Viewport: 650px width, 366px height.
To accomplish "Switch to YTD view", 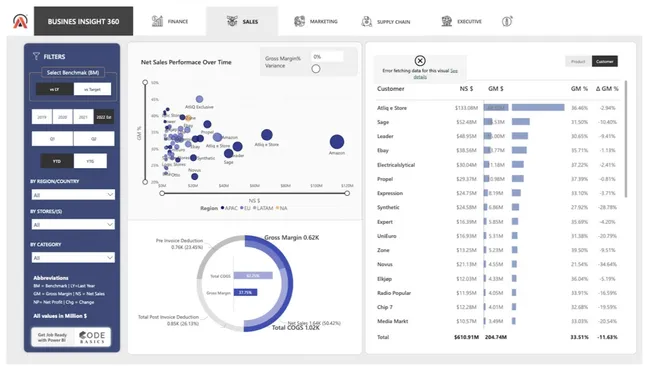I will click(x=57, y=161).
